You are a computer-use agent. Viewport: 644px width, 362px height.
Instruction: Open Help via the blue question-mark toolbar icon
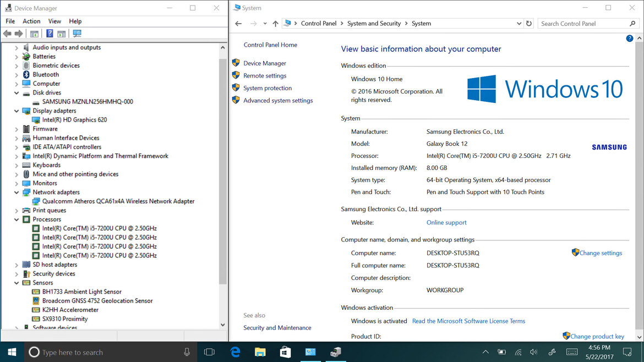[x=50, y=34]
